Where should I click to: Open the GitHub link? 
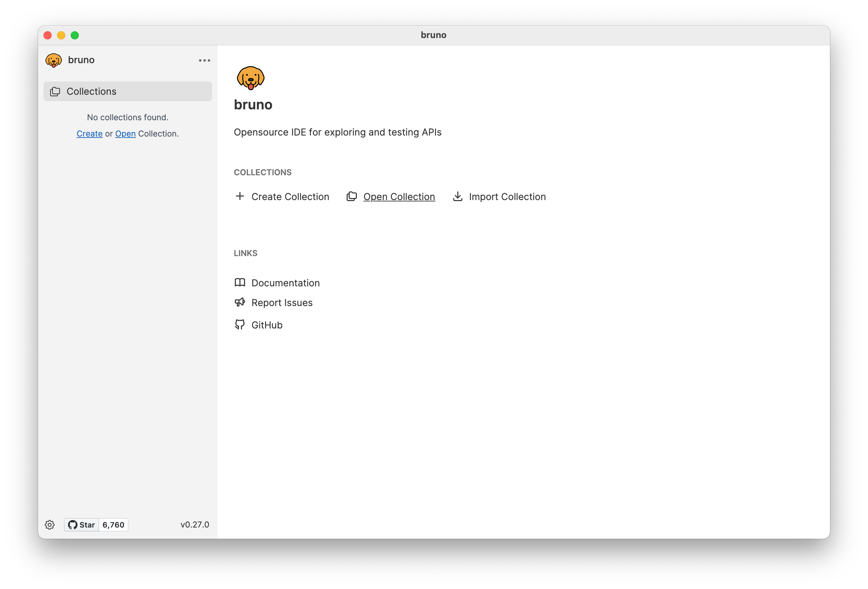click(x=267, y=325)
